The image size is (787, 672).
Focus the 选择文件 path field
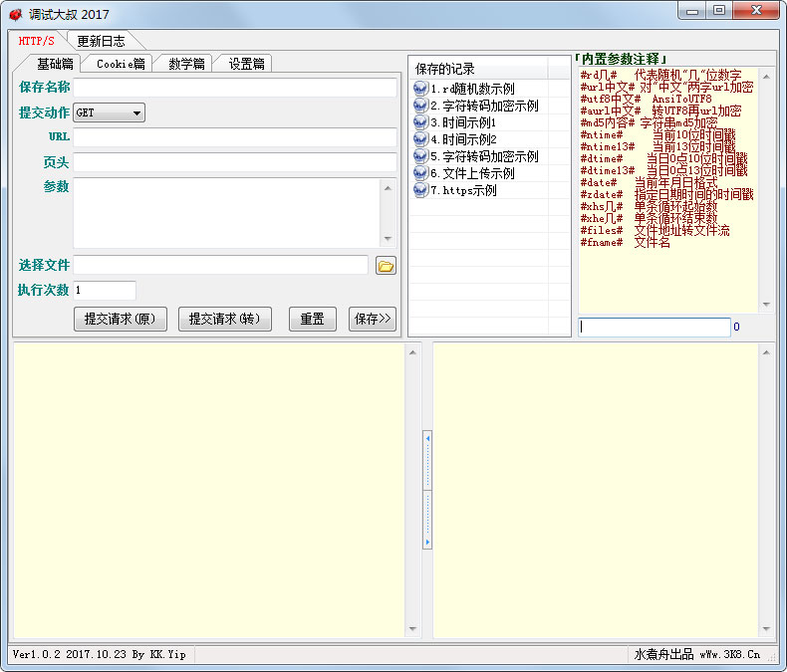click(220, 265)
